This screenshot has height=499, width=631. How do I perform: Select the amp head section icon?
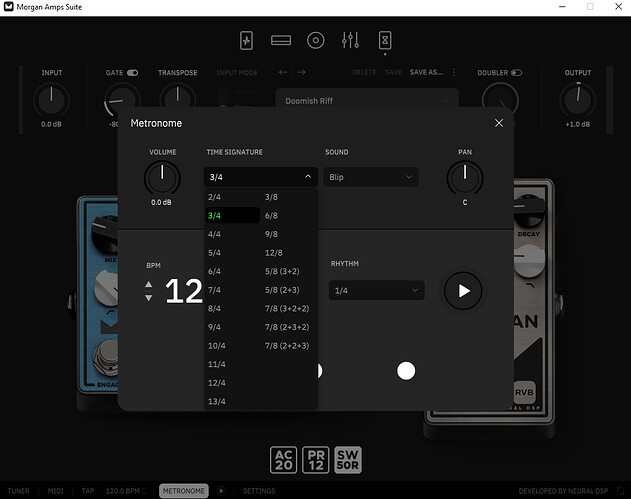tap(281, 41)
